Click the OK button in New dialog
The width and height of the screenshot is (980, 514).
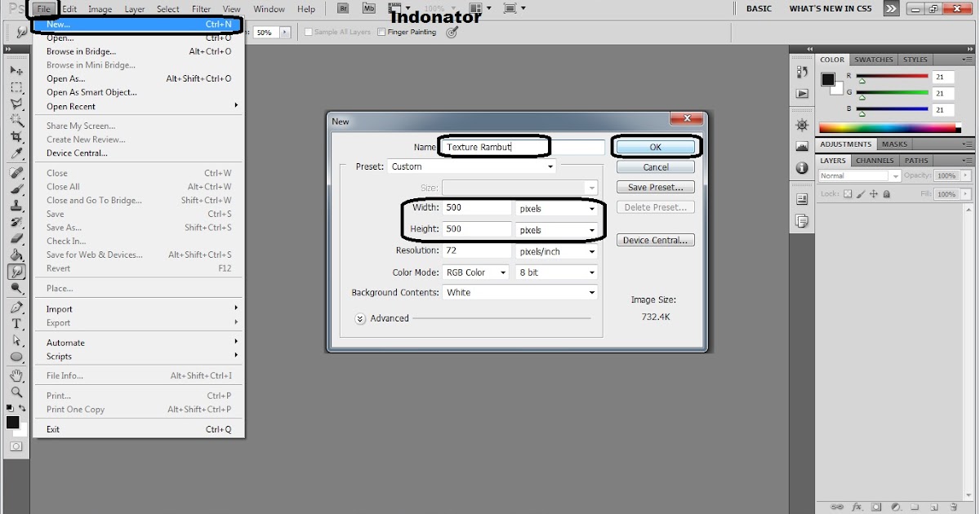pyautogui.click(x=656, y=146)
